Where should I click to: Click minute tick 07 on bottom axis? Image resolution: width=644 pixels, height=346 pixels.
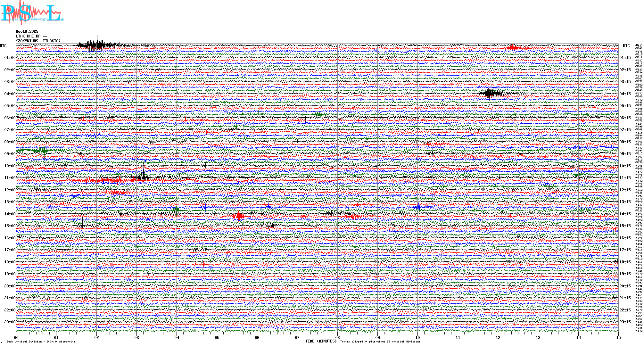click(297, 337)
